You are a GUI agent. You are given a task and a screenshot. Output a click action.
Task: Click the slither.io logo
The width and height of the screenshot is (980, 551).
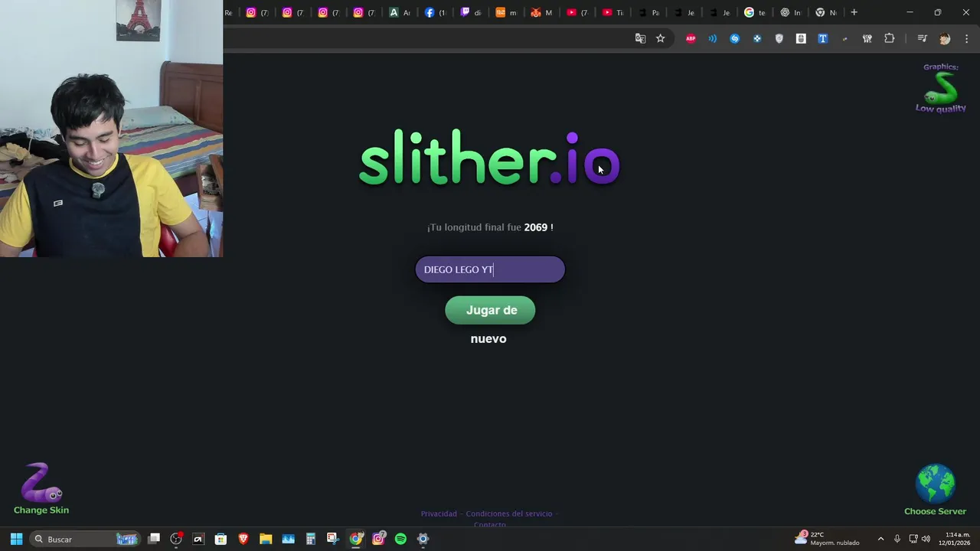click(x=490, y=158)
